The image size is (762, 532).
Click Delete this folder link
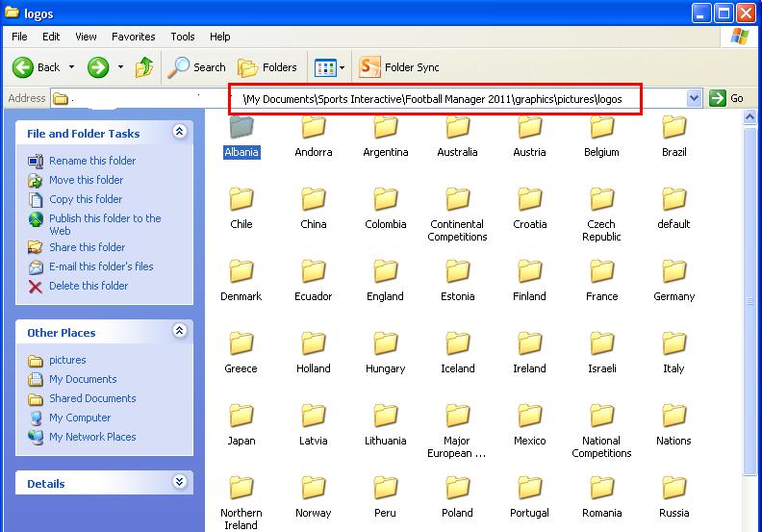coord(89,286)
